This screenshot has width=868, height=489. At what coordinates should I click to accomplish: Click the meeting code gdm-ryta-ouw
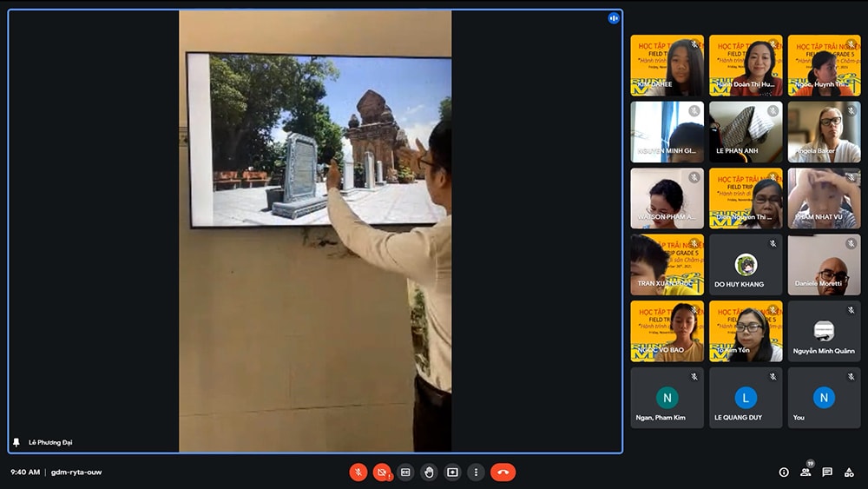(x=76, y=472)
